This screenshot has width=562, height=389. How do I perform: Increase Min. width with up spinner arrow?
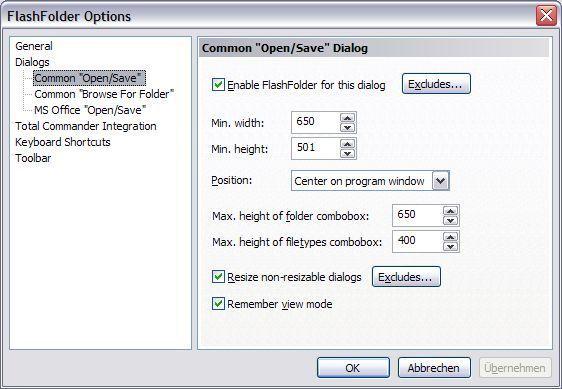[347, 118]
